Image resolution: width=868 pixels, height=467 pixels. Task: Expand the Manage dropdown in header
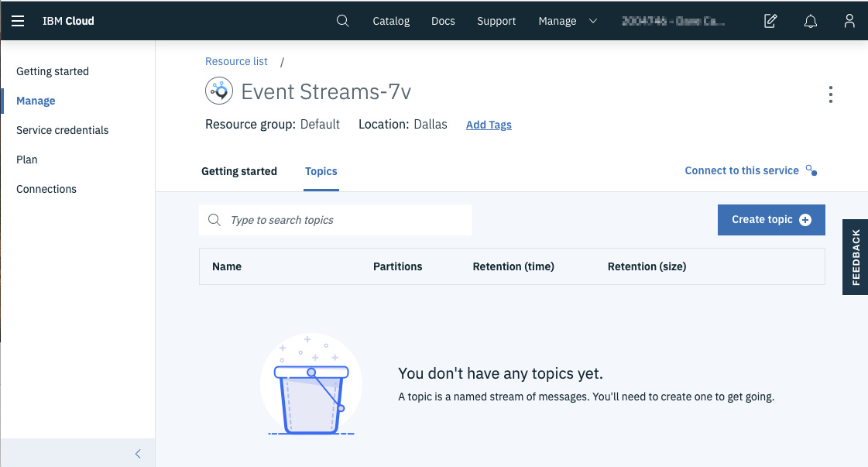point(568,21)
